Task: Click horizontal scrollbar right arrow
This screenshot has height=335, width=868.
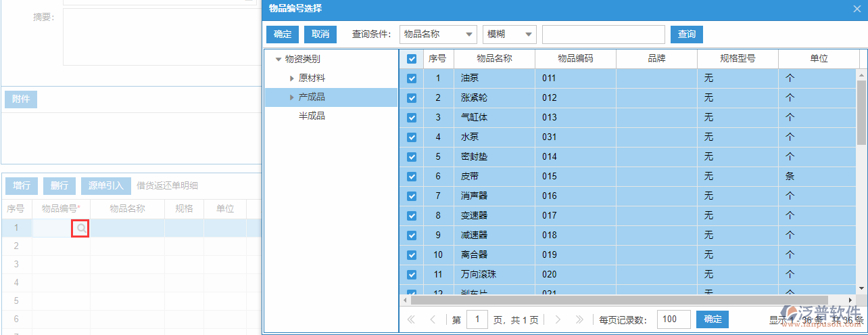Action: [x=851, y=300]
